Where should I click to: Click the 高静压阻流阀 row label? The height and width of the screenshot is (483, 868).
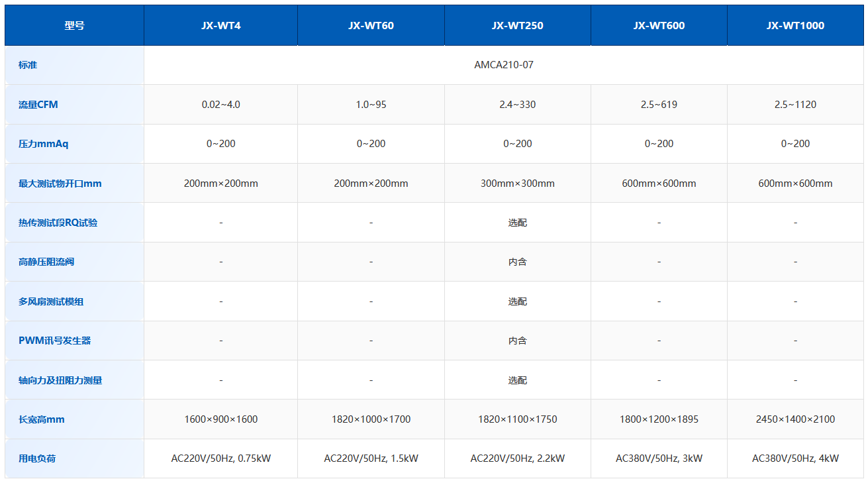tap(46, 262)
